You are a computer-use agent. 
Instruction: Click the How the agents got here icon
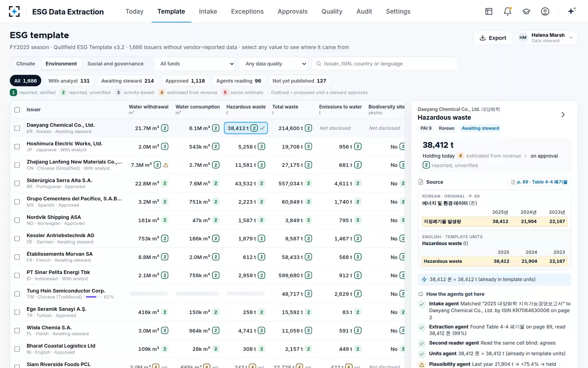(421, 294)
